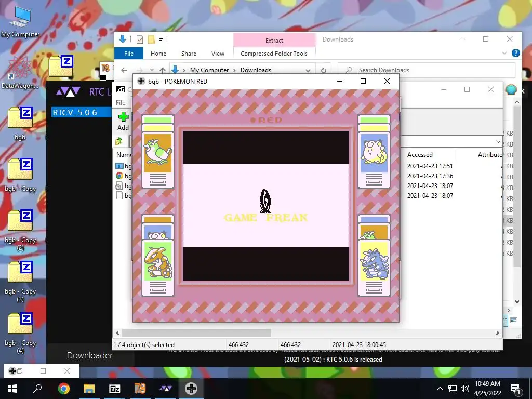This screenshot has width=532, height=399.
Task: Open the File tab in Explorer
Action: pyautogui.click(x=129, y=54)
